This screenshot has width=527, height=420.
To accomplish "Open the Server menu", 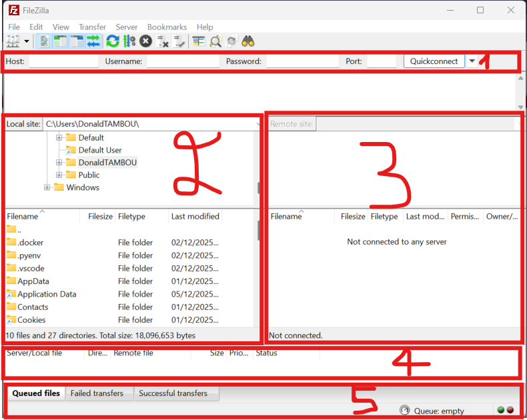I will 126,27.
